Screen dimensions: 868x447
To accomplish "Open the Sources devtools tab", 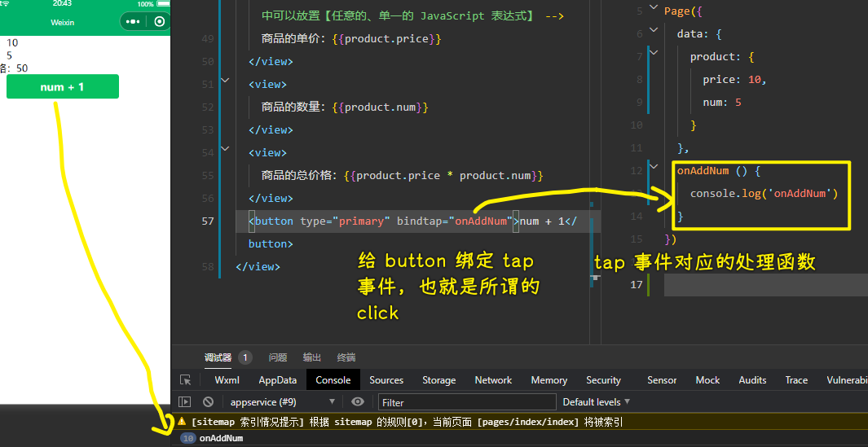I will pos(386,380).
